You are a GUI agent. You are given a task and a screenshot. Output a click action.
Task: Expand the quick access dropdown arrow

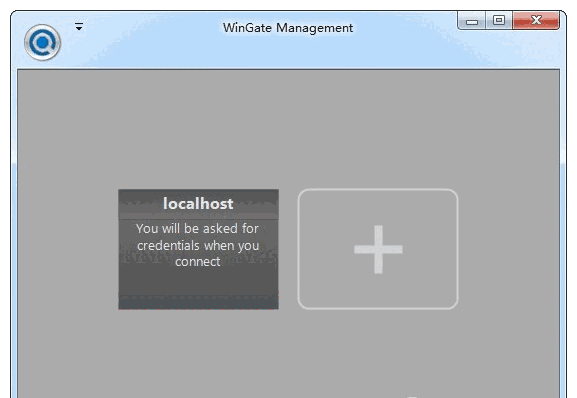pos(79,26)
